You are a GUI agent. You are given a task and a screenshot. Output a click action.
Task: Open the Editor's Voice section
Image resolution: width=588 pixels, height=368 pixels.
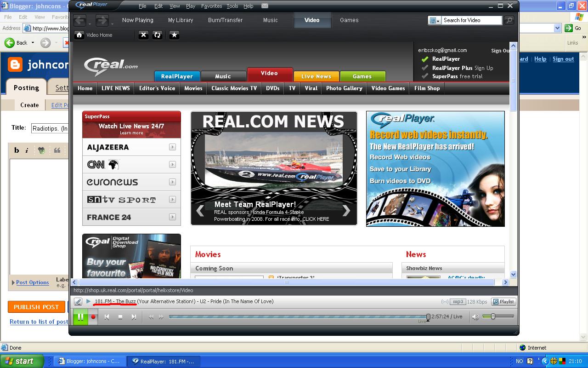click(x=157, y=88)
